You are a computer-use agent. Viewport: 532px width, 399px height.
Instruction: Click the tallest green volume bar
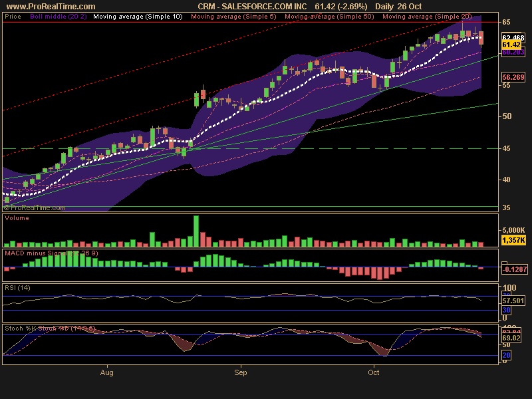coord(196,231)
